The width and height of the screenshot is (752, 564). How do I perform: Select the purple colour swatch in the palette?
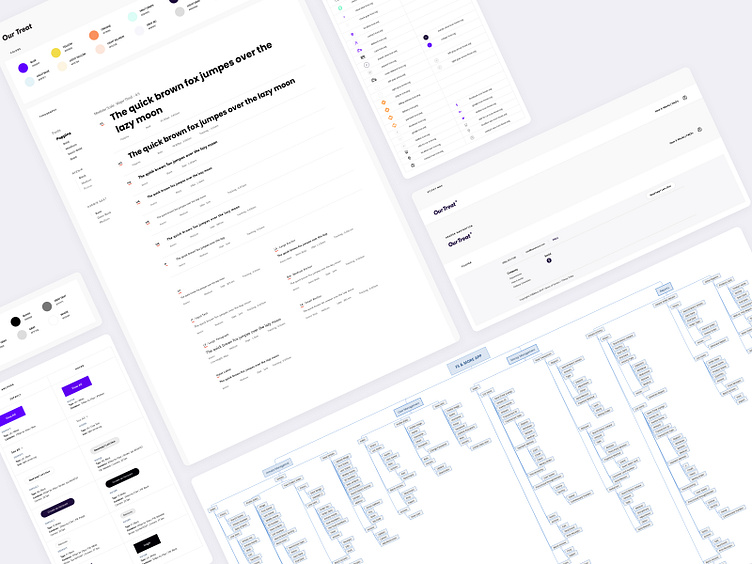(x=23, y=68)
